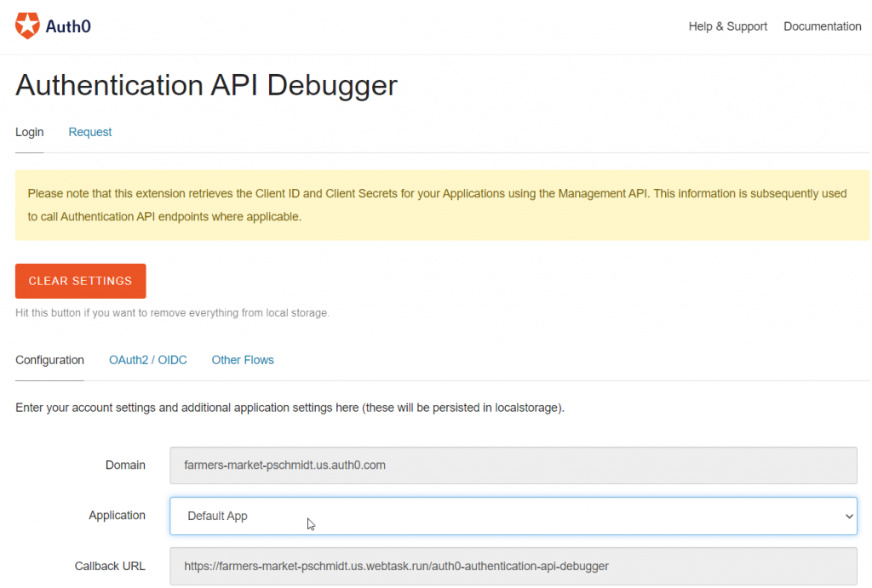Select the Configuration tab
The image size is (872, 588).
49,360
